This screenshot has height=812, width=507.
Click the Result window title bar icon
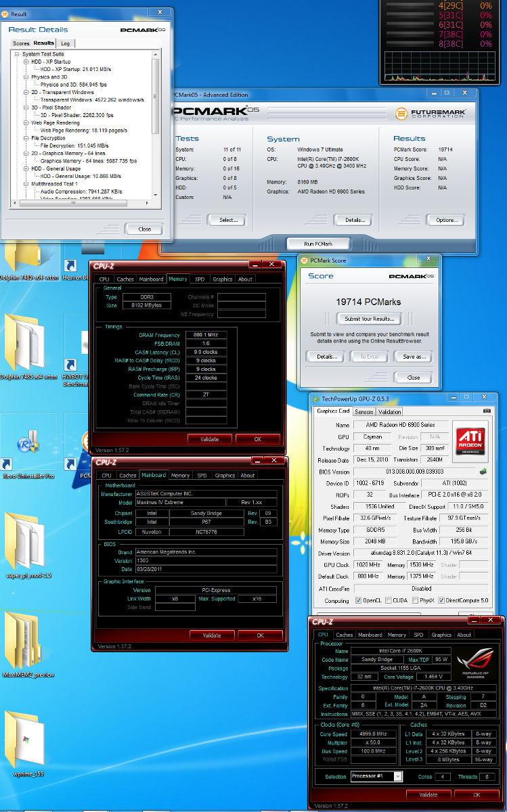click(x=5, y=14)
